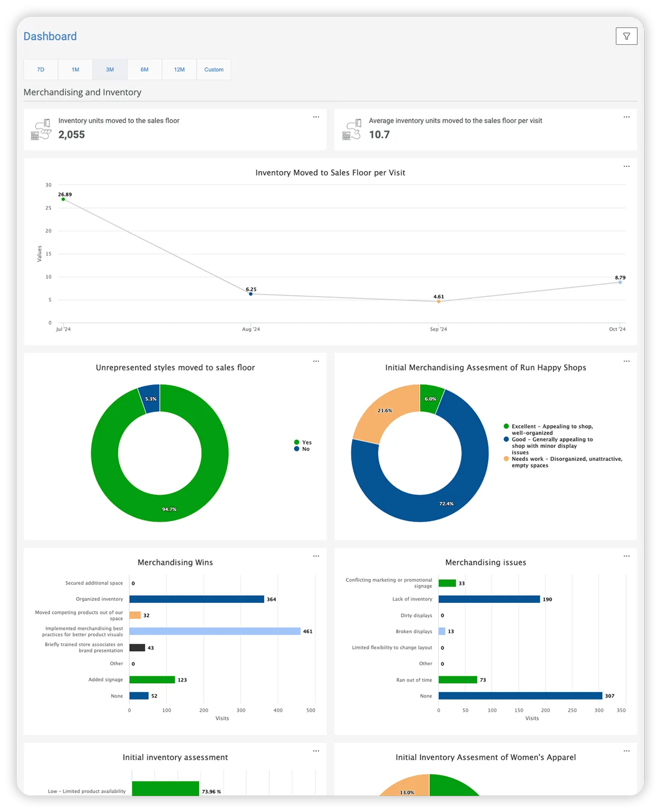
Task: Open options menu for Inventory units moved card
Action: point(316,117)
